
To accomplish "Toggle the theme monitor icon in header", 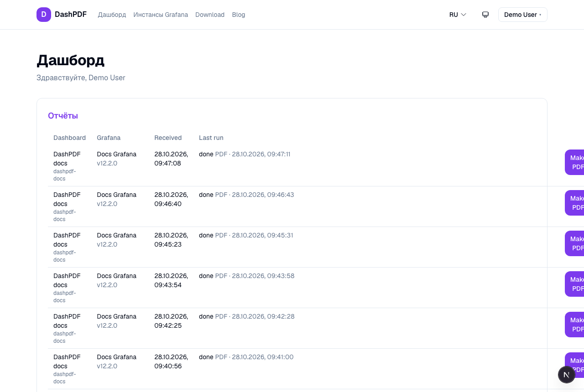I will click(x=485, y=15).
